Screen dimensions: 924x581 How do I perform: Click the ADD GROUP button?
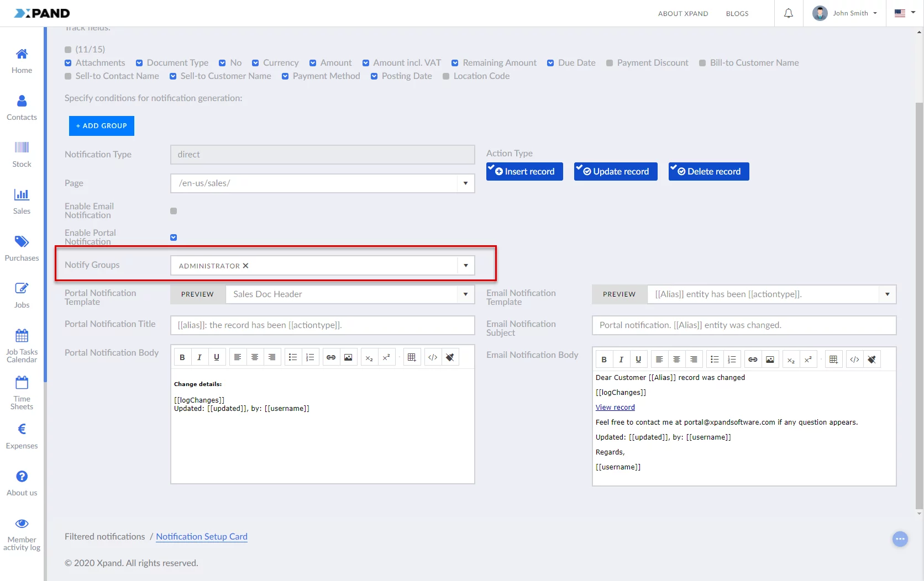tap(102, 126)
